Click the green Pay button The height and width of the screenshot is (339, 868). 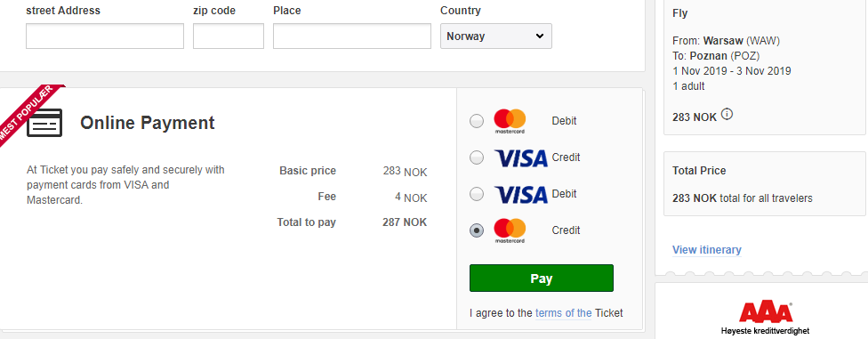pyautogui.click(x=542, y=278)
